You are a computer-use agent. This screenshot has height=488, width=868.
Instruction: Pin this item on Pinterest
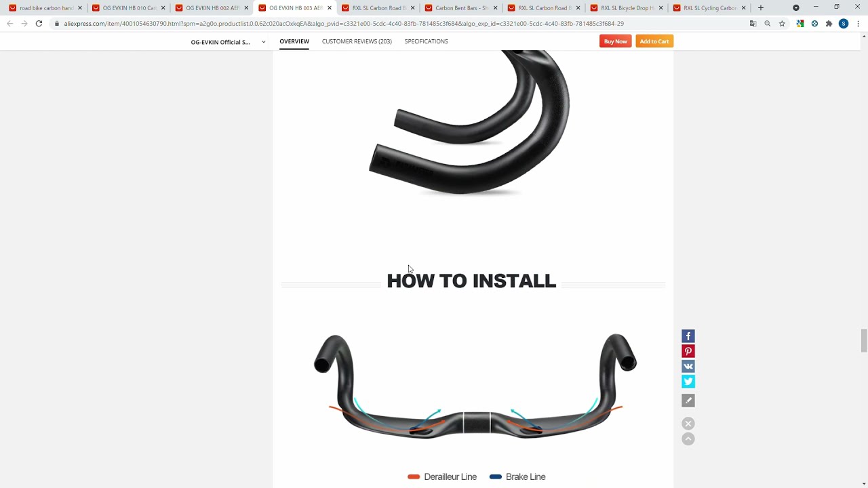[688, 351]
